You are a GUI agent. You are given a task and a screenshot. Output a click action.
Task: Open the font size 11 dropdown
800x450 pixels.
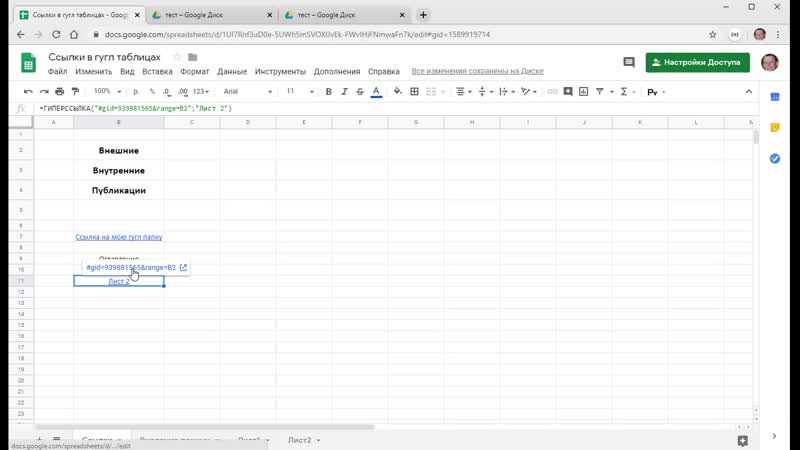point(299,91)
